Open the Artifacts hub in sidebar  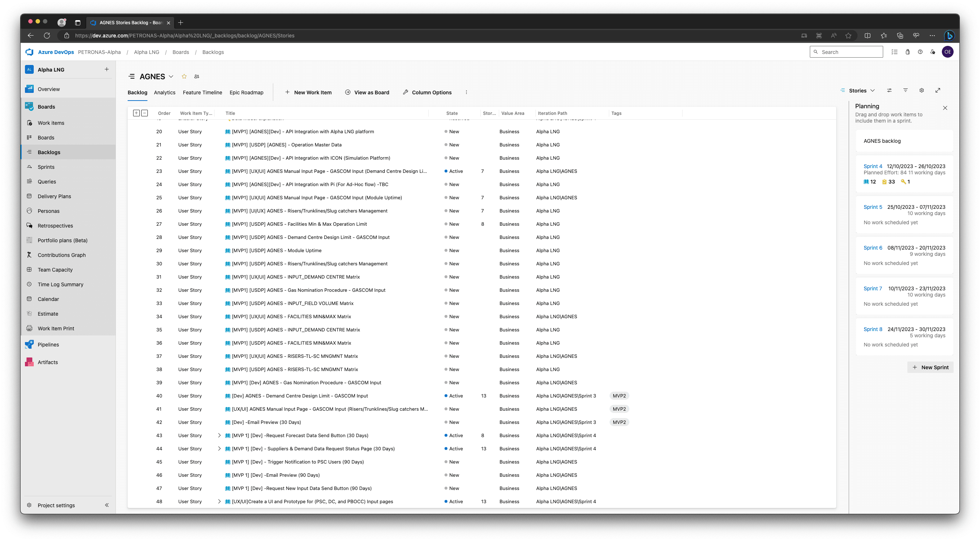(x=48, y=362)
